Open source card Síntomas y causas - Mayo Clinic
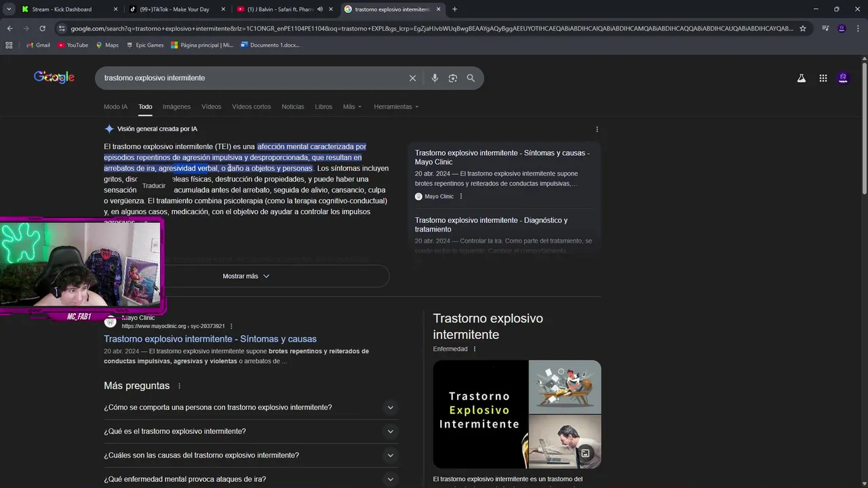Screen dimensions: 868x488 [502, 157]
